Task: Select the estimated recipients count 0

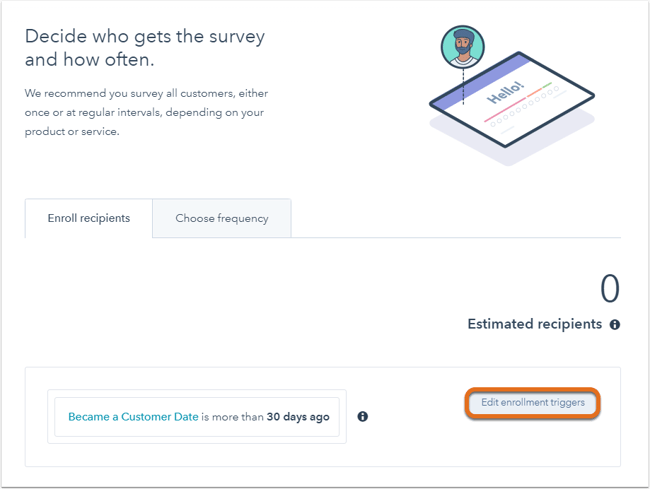Action: (x=610, y=288)
